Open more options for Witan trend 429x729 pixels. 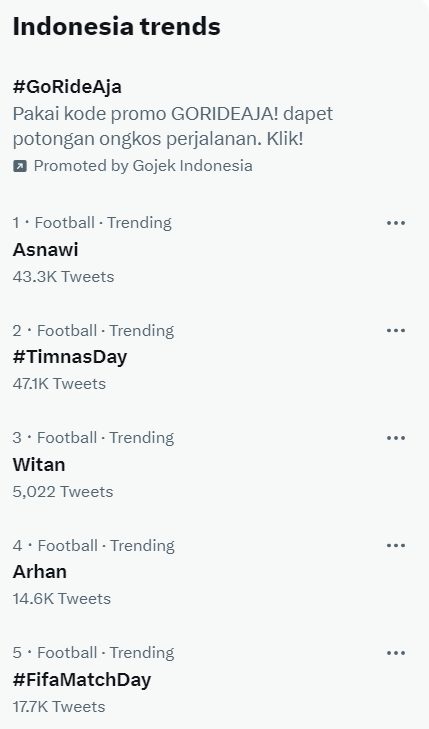[x=396, y=438]
